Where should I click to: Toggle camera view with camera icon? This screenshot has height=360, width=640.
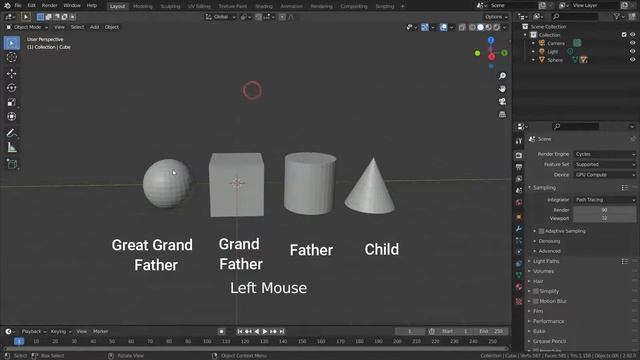pyautogui.click(x=502, y=101)
